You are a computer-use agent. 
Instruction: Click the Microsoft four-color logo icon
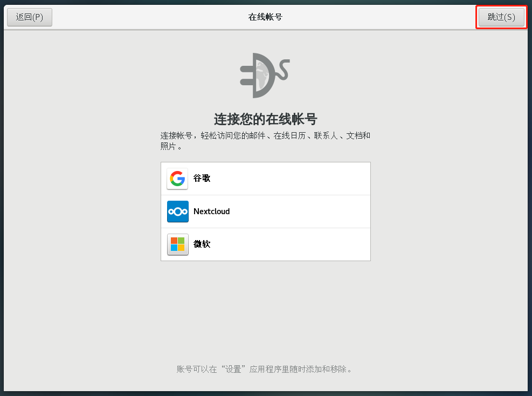[x=177, y=244]
